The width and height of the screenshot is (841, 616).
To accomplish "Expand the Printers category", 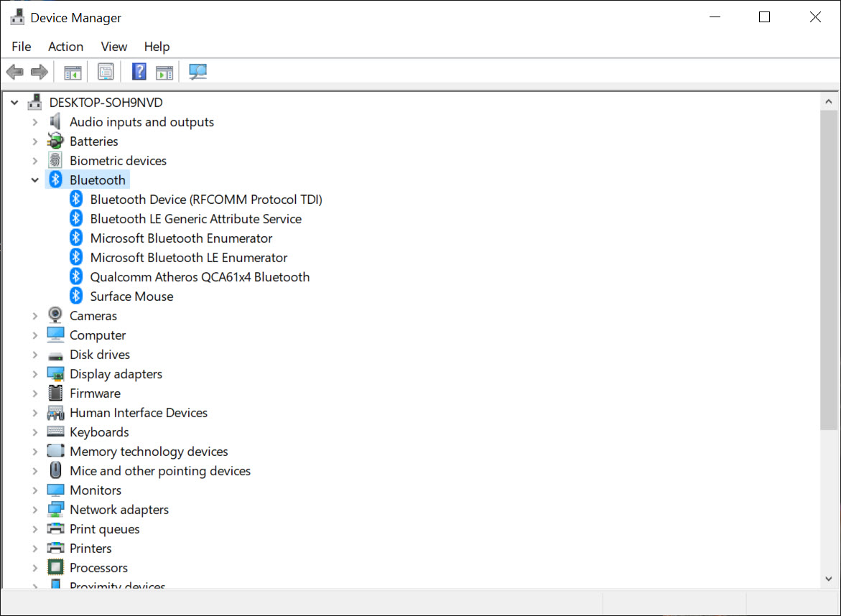I will (35, 548).
